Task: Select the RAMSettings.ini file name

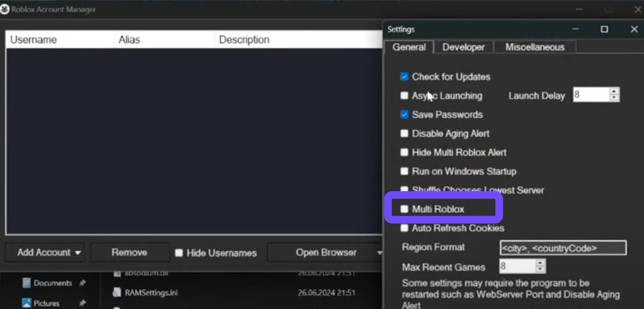Action: tap(151, 292)
